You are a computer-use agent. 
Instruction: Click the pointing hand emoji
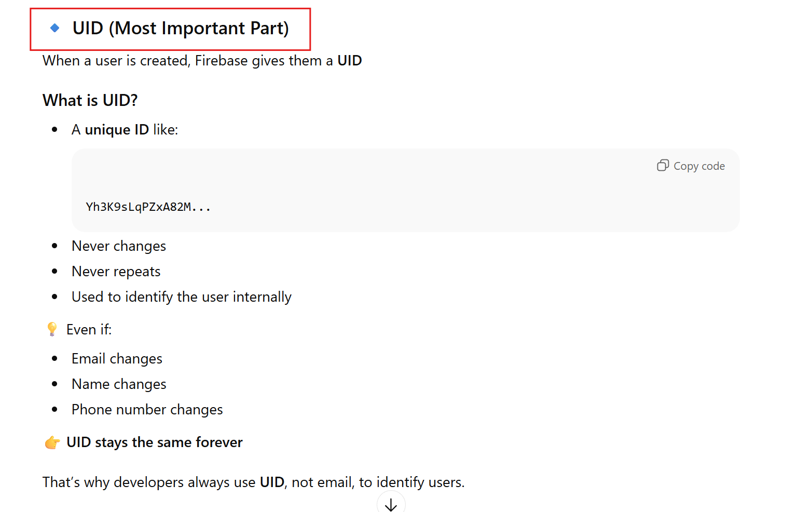pyautogui.click(x=52, y=442)
